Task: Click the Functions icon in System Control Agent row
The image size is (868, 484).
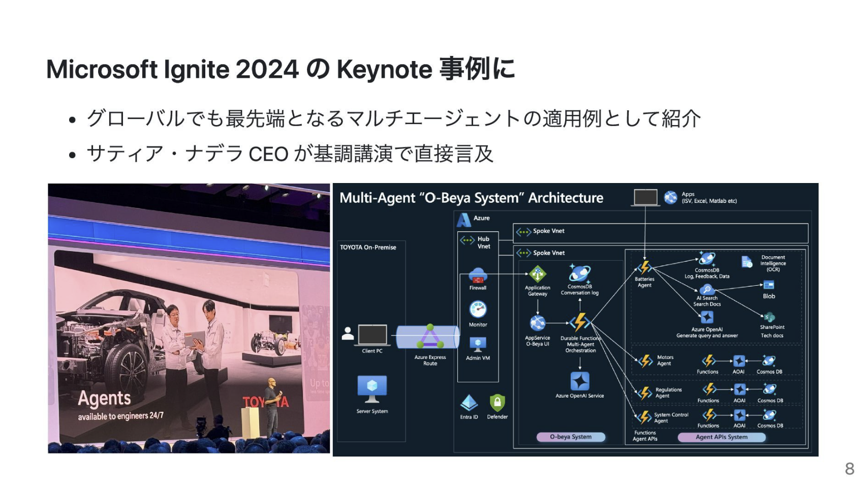Action: tap(709, 415)
